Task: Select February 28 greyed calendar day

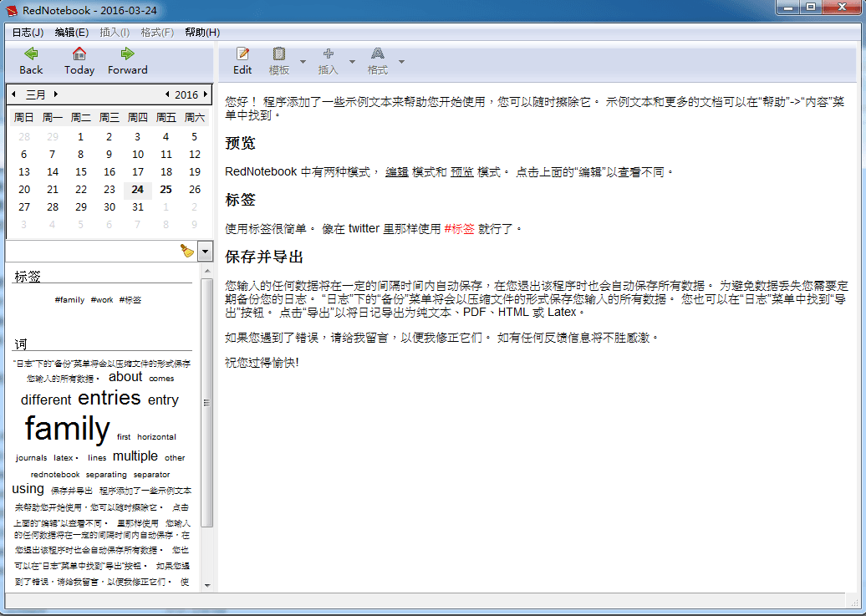Action: tap(23, 136)
